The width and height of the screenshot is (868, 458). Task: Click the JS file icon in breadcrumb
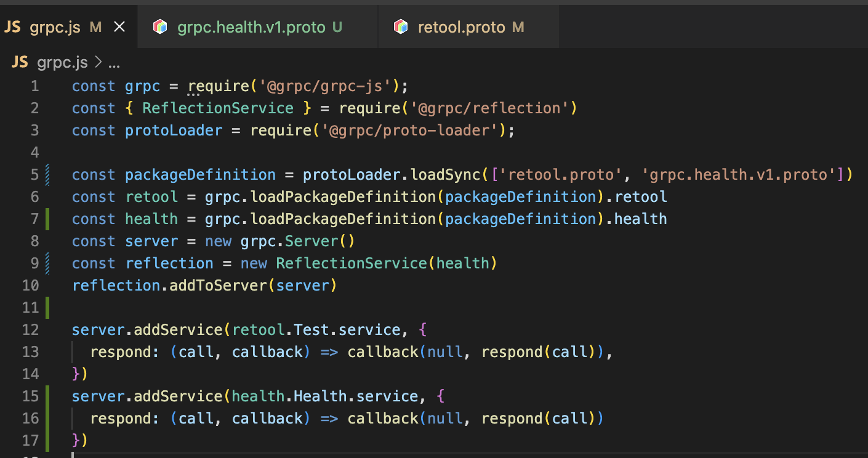pos(20,62)
